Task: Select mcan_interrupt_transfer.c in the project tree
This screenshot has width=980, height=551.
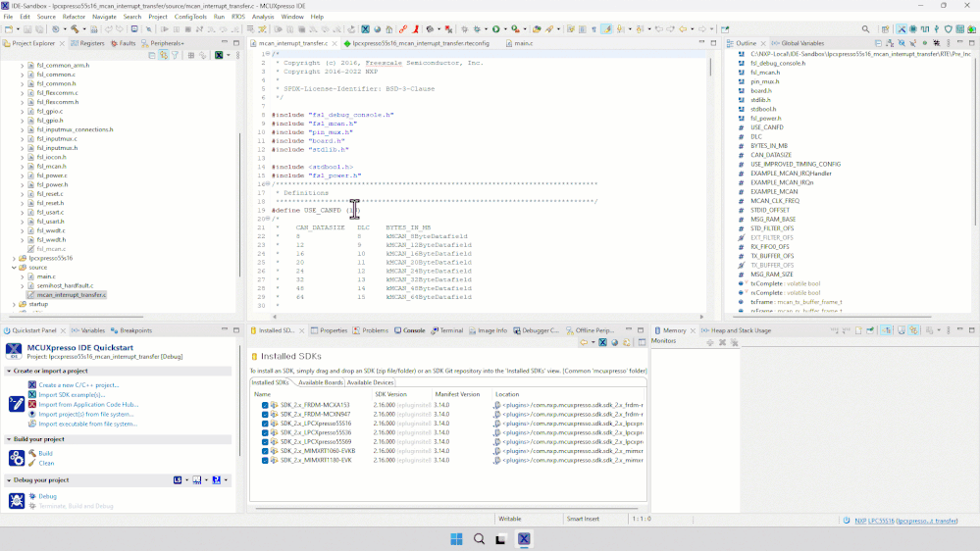Action: [71, 295]
